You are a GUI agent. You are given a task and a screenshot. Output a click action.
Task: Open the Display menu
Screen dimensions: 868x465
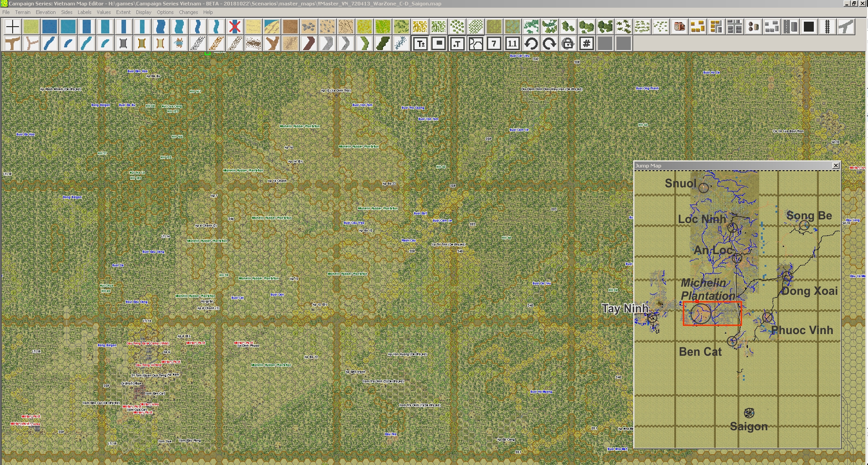pyautogui.click(x=144, y=12)
